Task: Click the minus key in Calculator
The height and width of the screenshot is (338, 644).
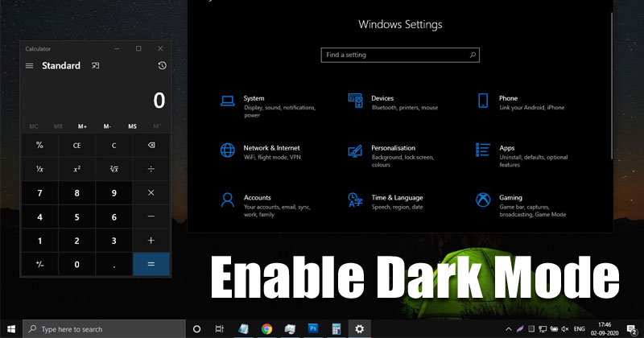Action: [151, 216]
